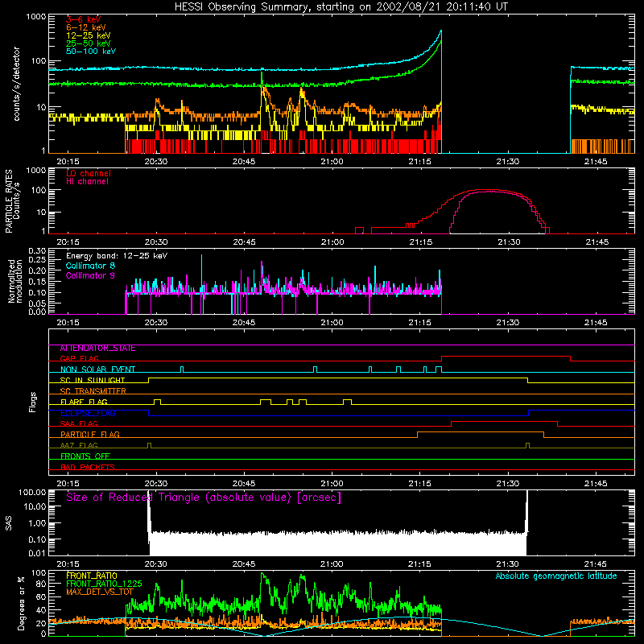Image resolution: width=644 pixels, height=644 pixels.
Task: Click the 'Size of Reduced Triangle' caption
Action: 204,497
